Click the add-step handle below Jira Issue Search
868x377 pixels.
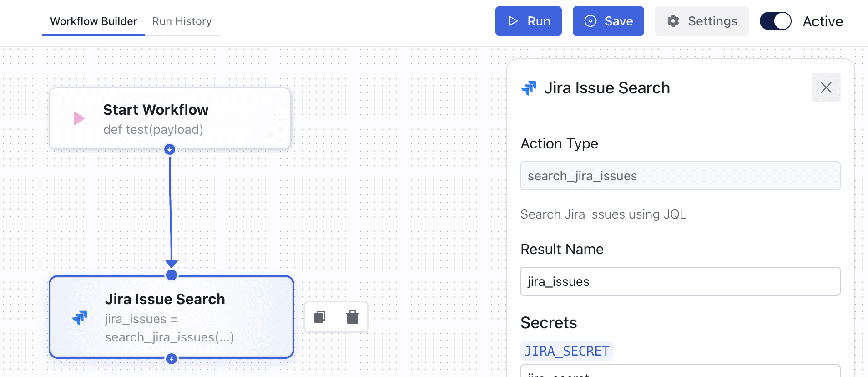172,359
